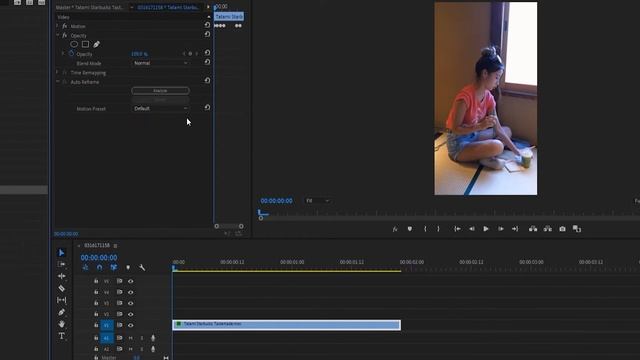The width and height of the screenshot is (640, 360).
Task: Play the sequence in Program Monitor
Action: (x=486, y=229)
